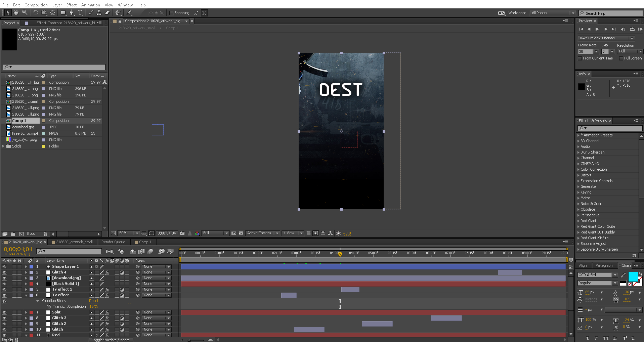The height and width of the screenshot is (342, 644).
Task: Reset the Venetian Blinds effect
Action: pyautogui.click(x=94, y=301)
